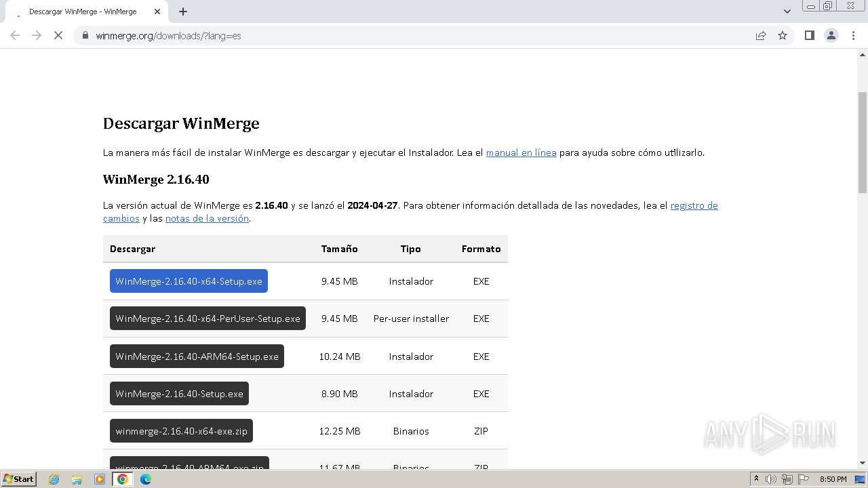Image resolution: width=868 pixels, height=488 pixels.
Task: Click the Formato column header
Action: pyautogui.click(x=481, y=249)
